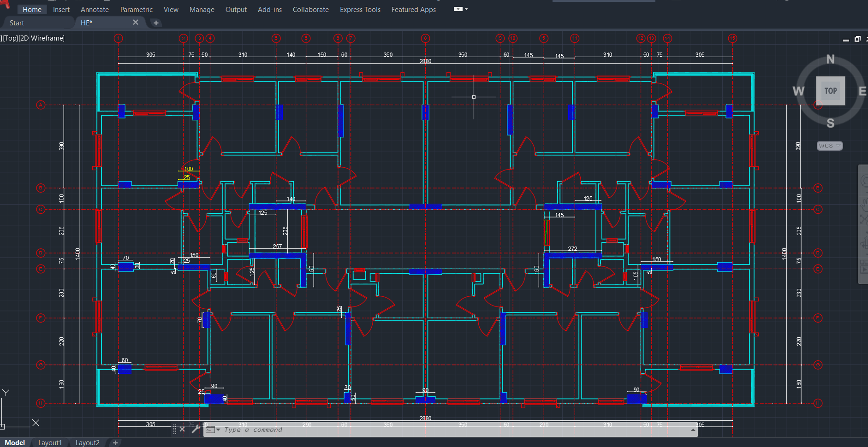Open the Annotate ribbon tab

pos(95,10)
